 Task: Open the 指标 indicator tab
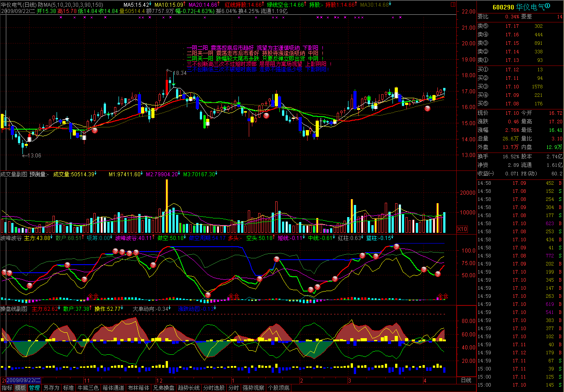[x=7, y=388]
